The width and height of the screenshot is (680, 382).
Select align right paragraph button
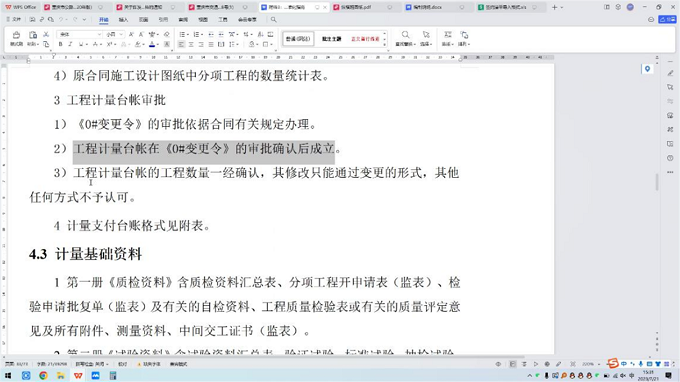tap(201, 44)
